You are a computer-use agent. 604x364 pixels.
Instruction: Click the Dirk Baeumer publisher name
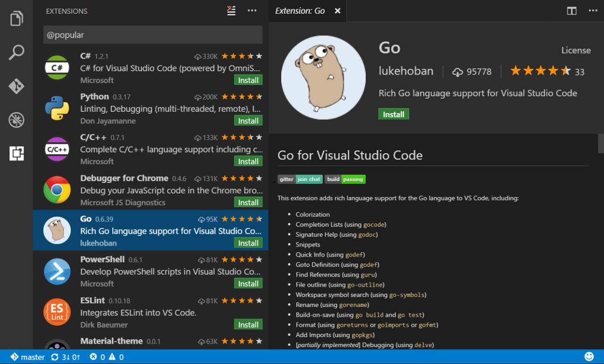coord(104,325)
